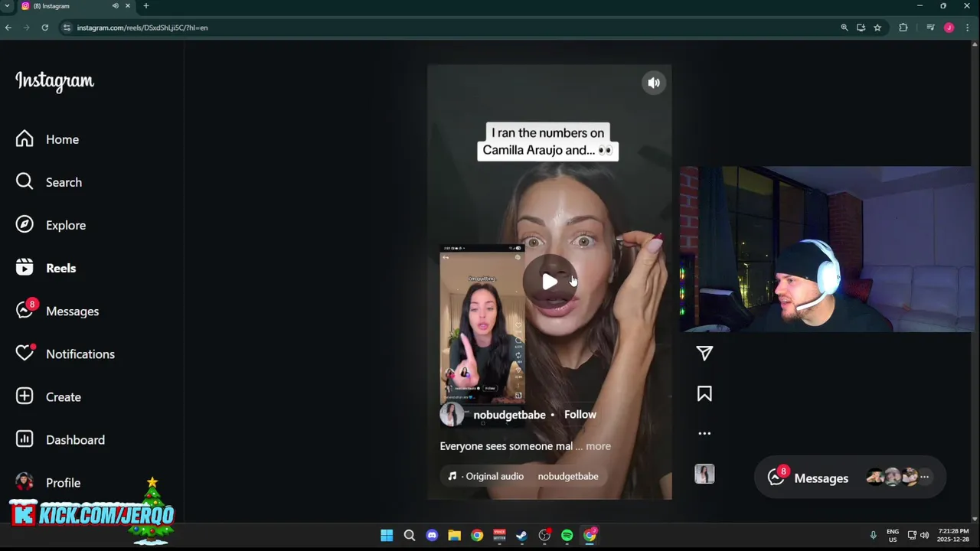Click the nobudgetbabe profile picture
980x551 pixels.
[452, 415]
